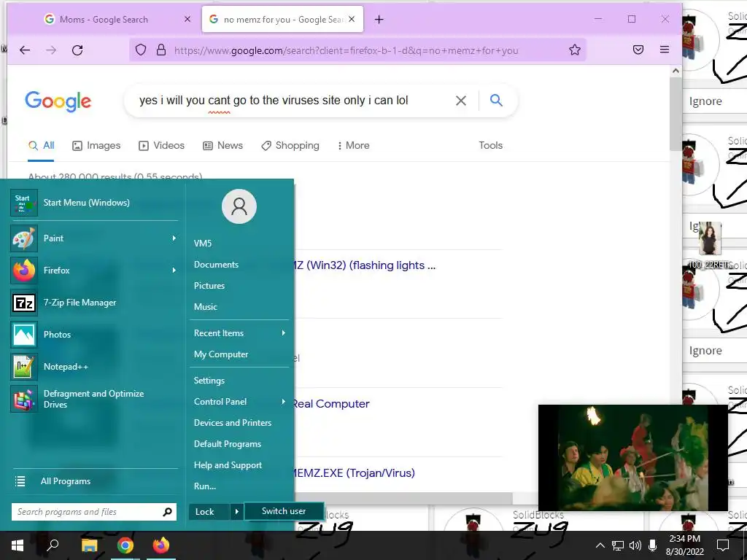Open Music from the start menu

click(205, 307)
